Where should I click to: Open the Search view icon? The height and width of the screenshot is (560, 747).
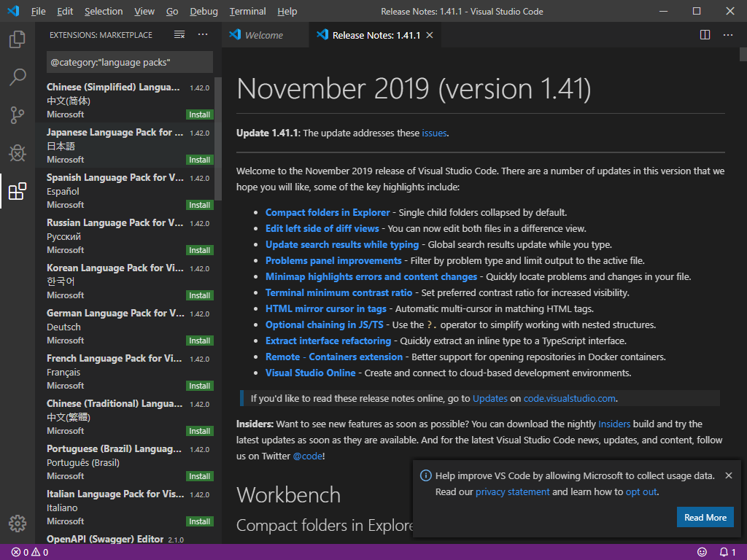(18, 77)
